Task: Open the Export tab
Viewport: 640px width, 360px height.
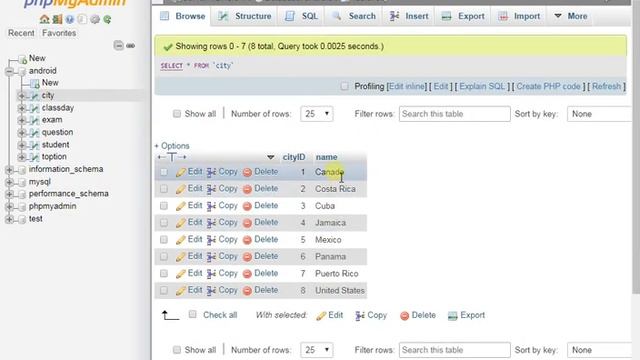Action: tap(463, 16)
